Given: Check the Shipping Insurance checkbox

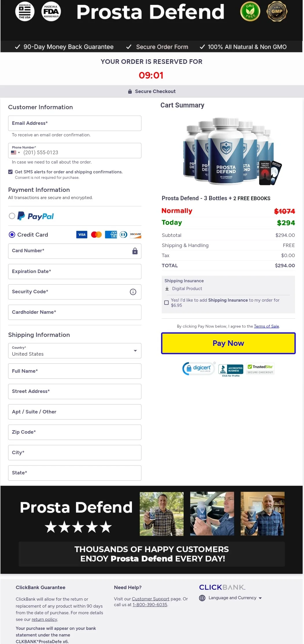Looking at the screenshot, I should pyautogui.click(x=166, y=302).
